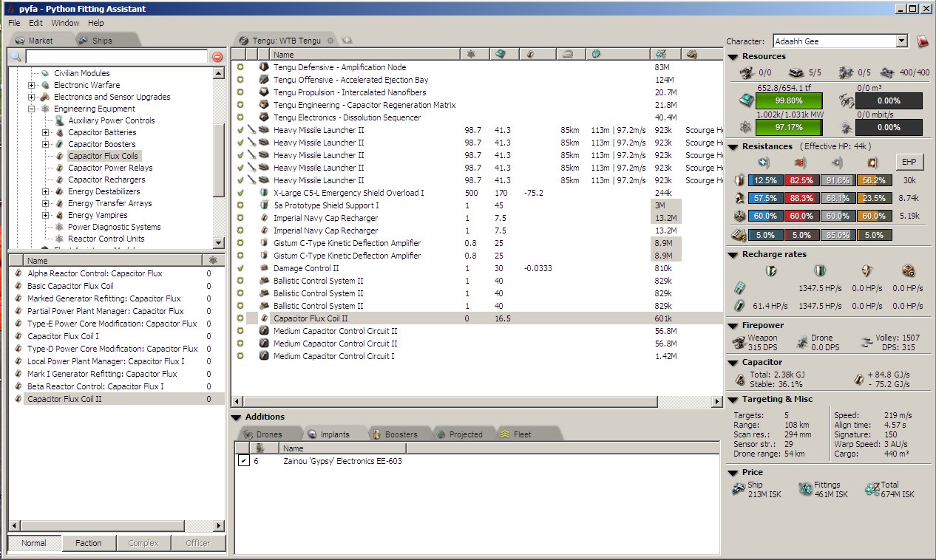Click Tengu Propulsion subsystem icon
The image size is (936, 560).
[264, 92]
